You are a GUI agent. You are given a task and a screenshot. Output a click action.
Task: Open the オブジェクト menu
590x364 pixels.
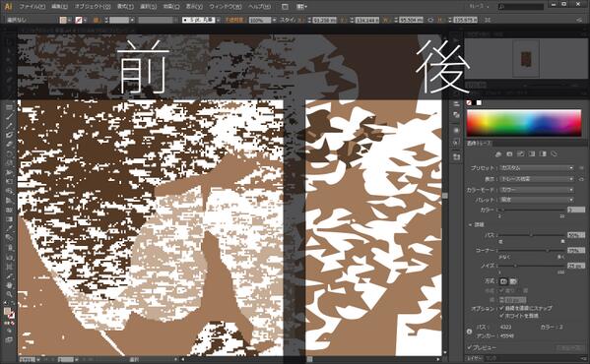point(93,6)
